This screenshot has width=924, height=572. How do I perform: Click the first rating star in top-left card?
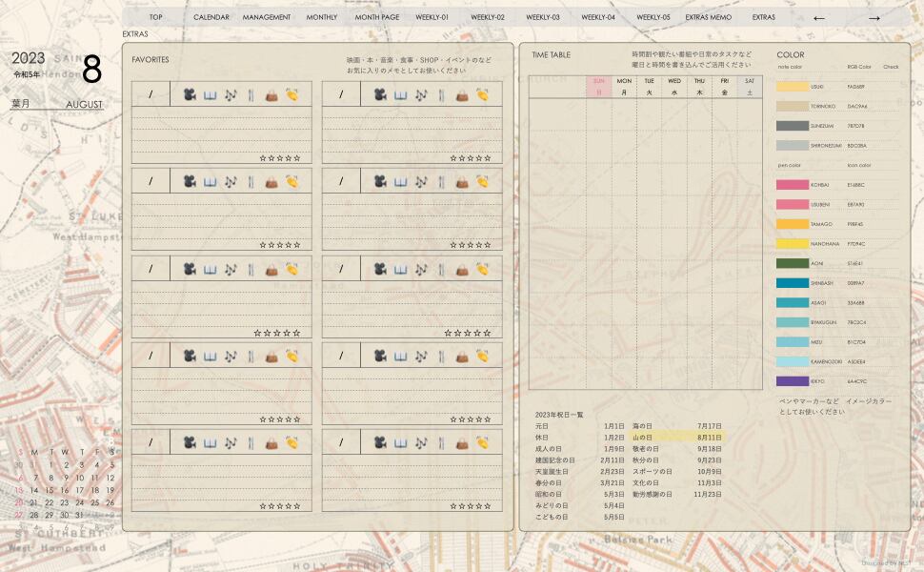coord(263,158)
